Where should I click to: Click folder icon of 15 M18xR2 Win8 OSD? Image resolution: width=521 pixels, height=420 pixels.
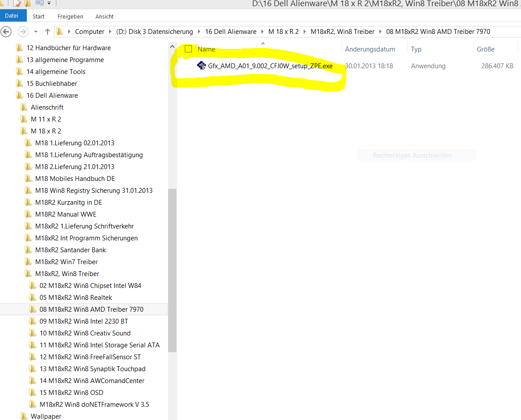pos(32,393)
